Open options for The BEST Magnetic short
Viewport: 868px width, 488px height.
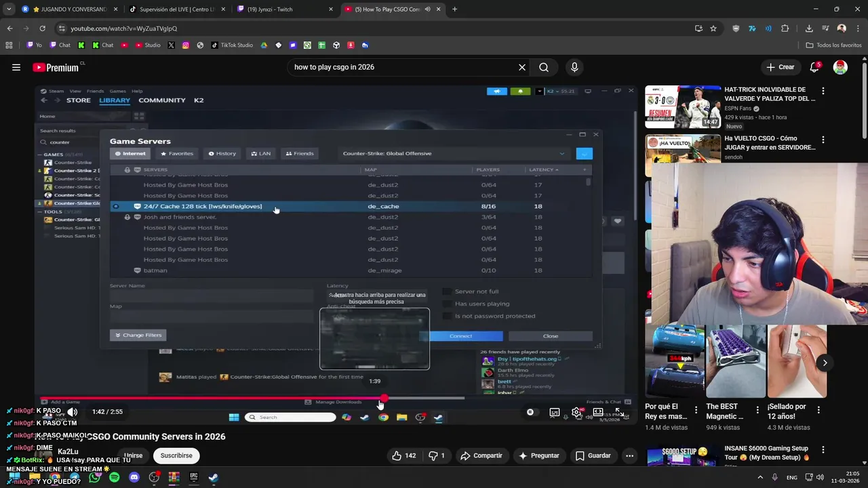[x=757, y=410]
